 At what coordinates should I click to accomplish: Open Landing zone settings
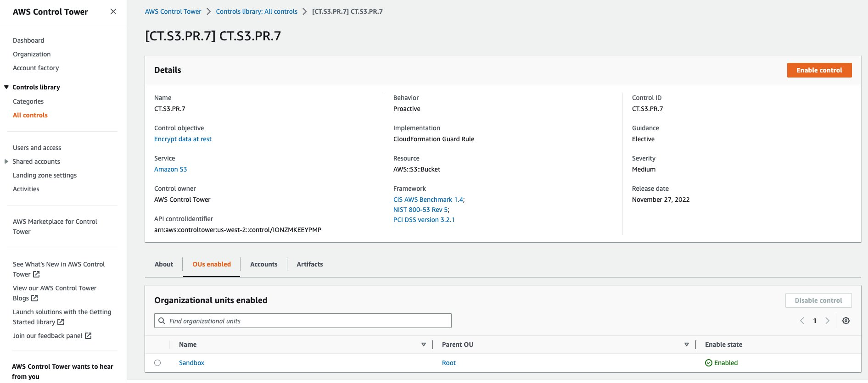[x=45, y=175]
